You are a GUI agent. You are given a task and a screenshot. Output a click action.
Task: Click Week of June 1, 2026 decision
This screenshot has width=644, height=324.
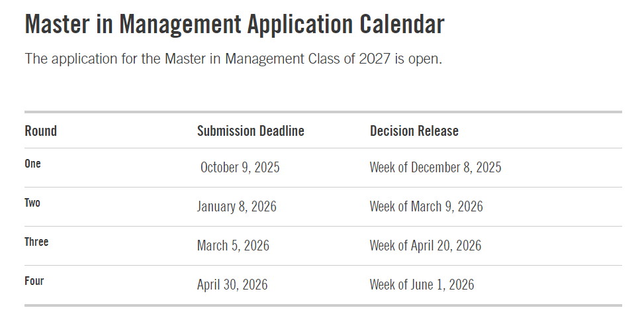(422, 285)
